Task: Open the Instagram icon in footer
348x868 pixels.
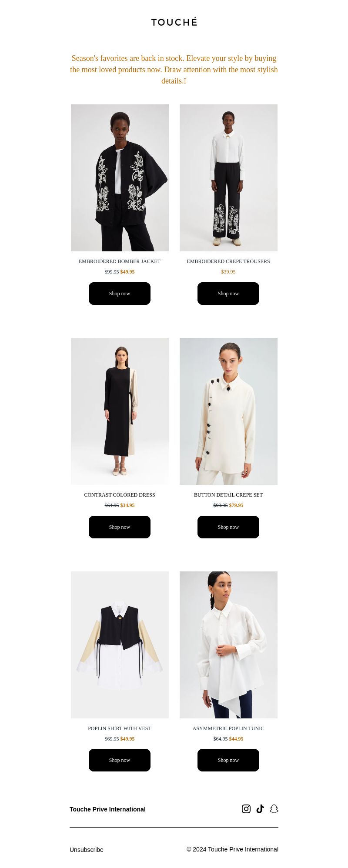Action: coord(246,809)
